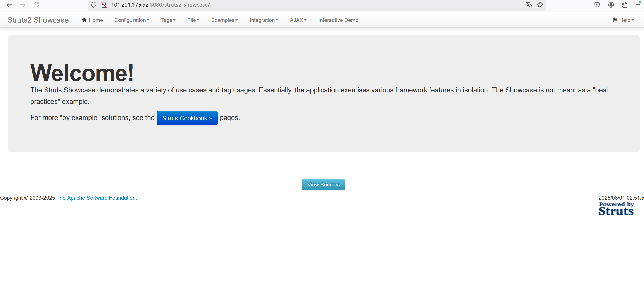Click the Copyright © 2003-2025 text
Image resolution: width=644 pixels, height=307 pixels.
[x=28, y=198]
